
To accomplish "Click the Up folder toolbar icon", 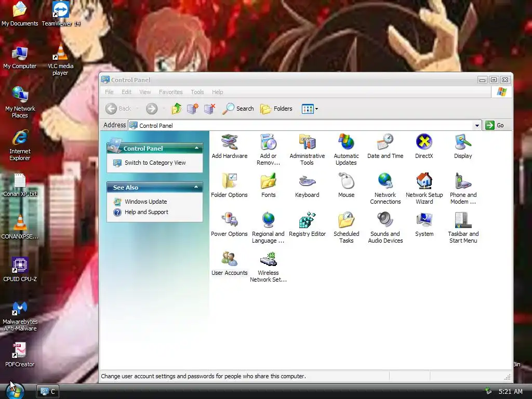I will (x=177, y=109).
